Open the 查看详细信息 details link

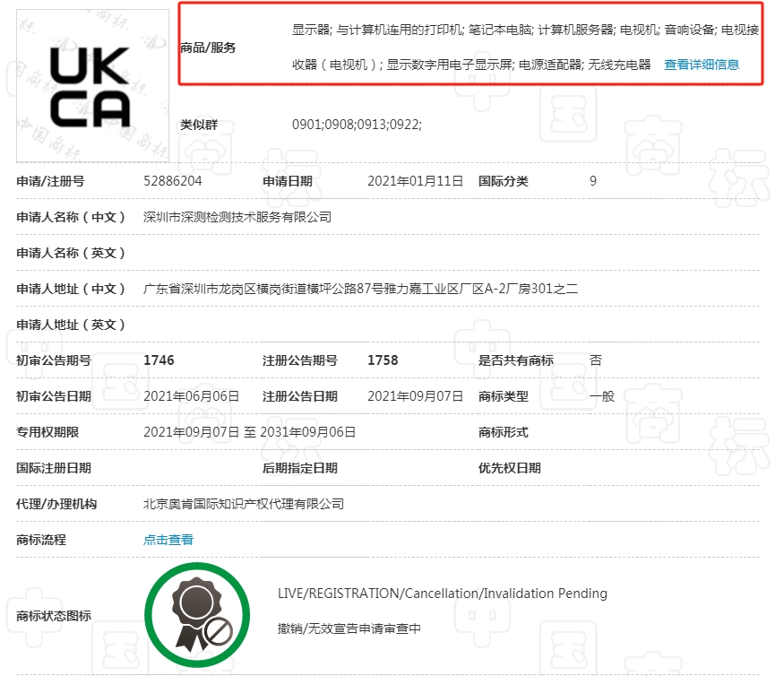pyautogui.click(x=701, y=65)
